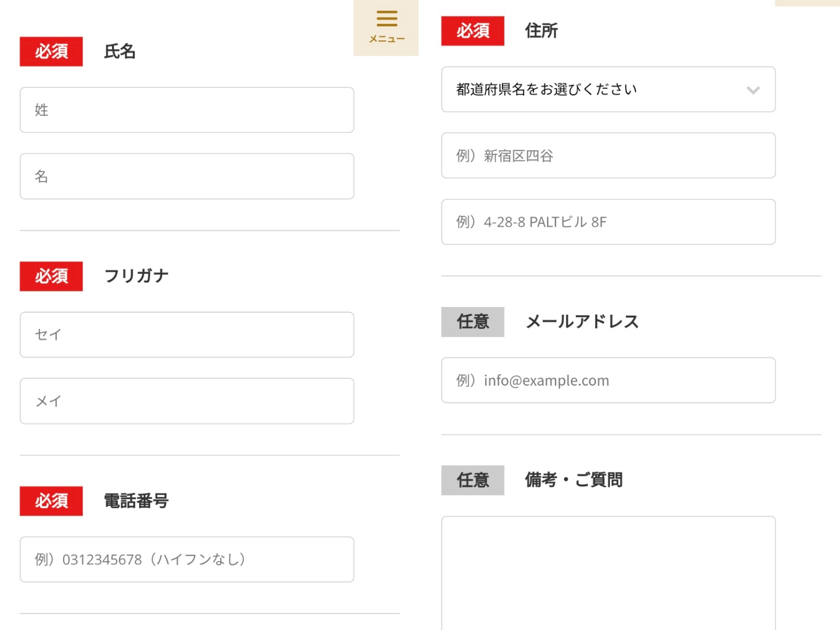Click the 任意 badge beside メールアドレス
Screen dimensions: 840x630
click(472, 322)
